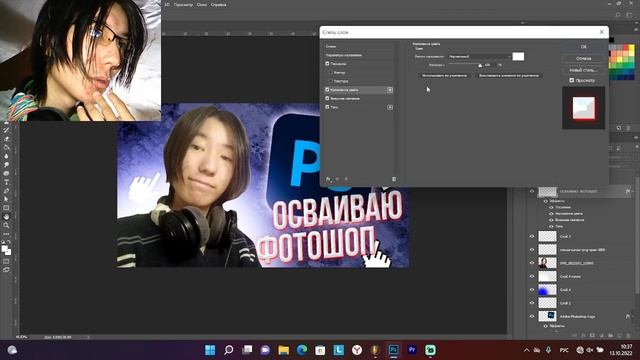Add layer mask icon in Layers panel
640x360 pixels.
[x=592, y=335]
